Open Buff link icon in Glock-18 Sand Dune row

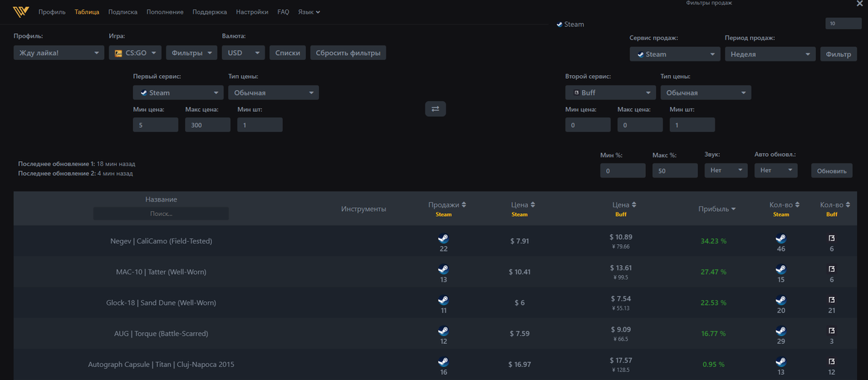coord(832,301)
